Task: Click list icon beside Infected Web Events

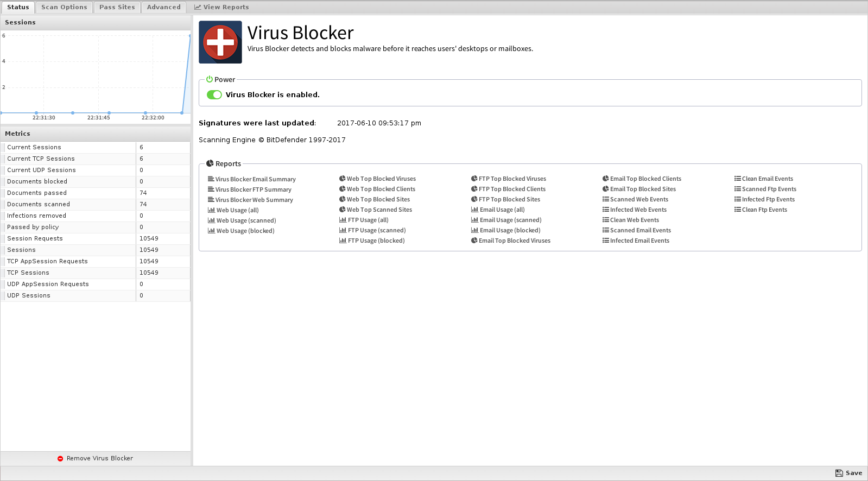Action: pyautogui.click(x=606, y=209)
